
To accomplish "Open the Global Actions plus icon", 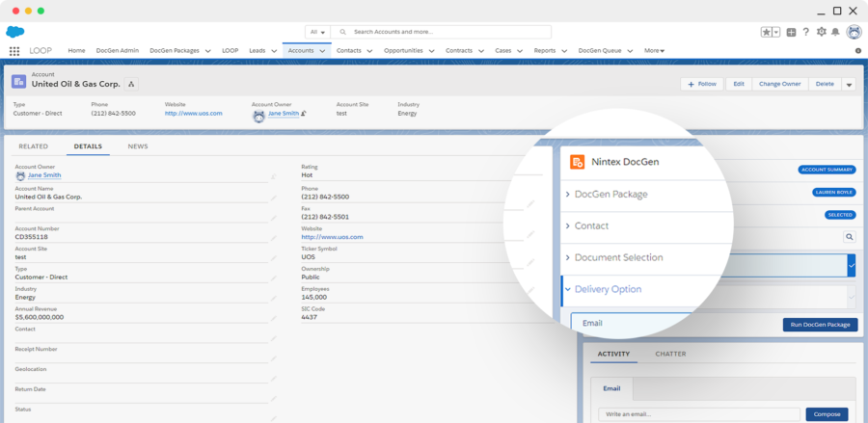I will click(792, 32).
